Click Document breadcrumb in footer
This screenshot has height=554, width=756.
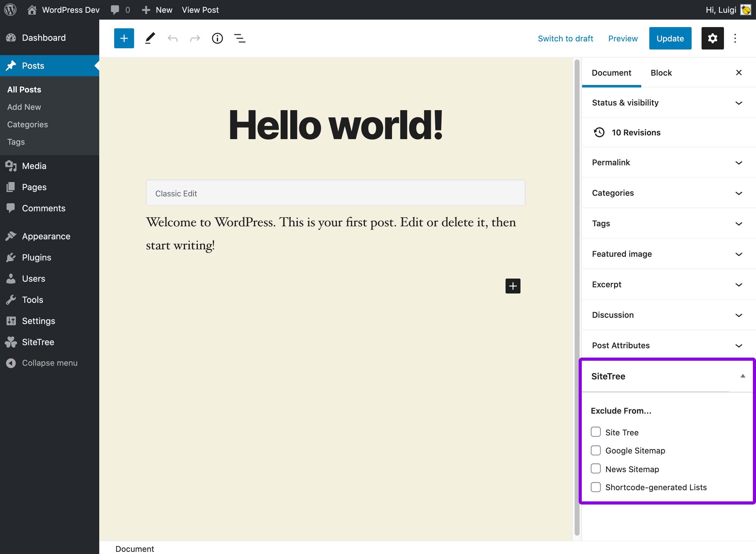pyautogui.click(x=134, y=549)
